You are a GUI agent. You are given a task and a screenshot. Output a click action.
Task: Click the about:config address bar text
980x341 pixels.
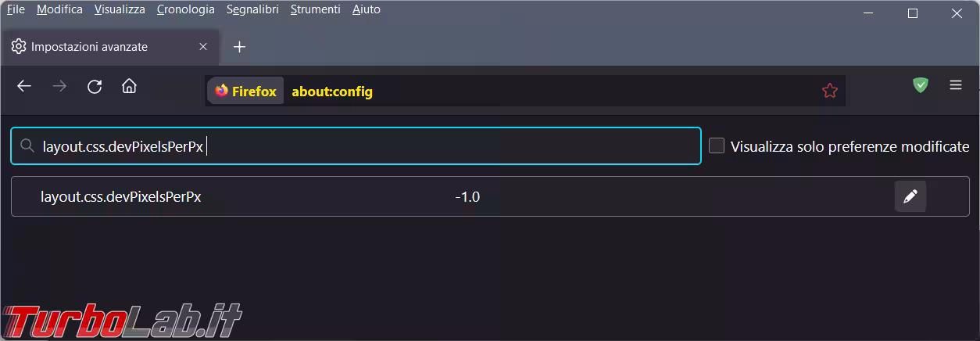coord(332,92)
